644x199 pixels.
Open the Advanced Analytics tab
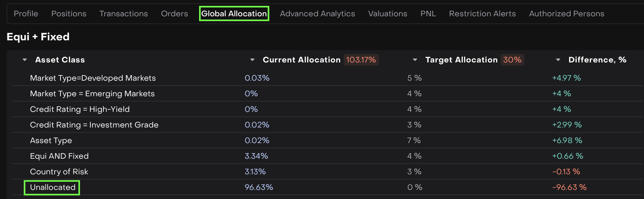(x=317, y=14)
